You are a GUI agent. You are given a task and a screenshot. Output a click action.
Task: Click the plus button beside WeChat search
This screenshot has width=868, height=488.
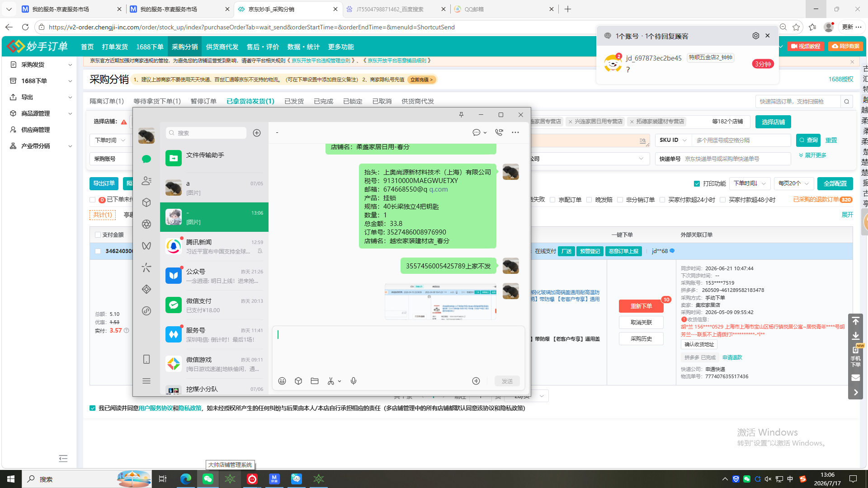(x=257, y=133)
